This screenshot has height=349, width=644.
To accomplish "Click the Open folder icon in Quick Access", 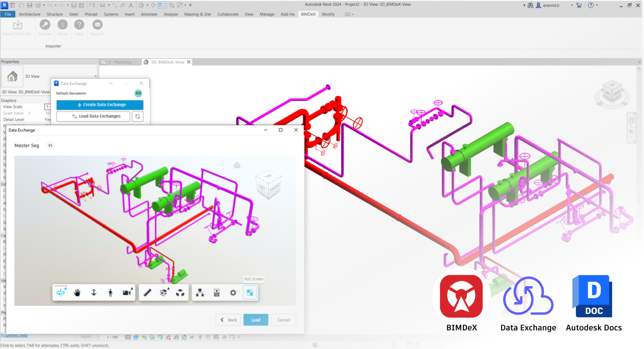I will click(21, 5).
